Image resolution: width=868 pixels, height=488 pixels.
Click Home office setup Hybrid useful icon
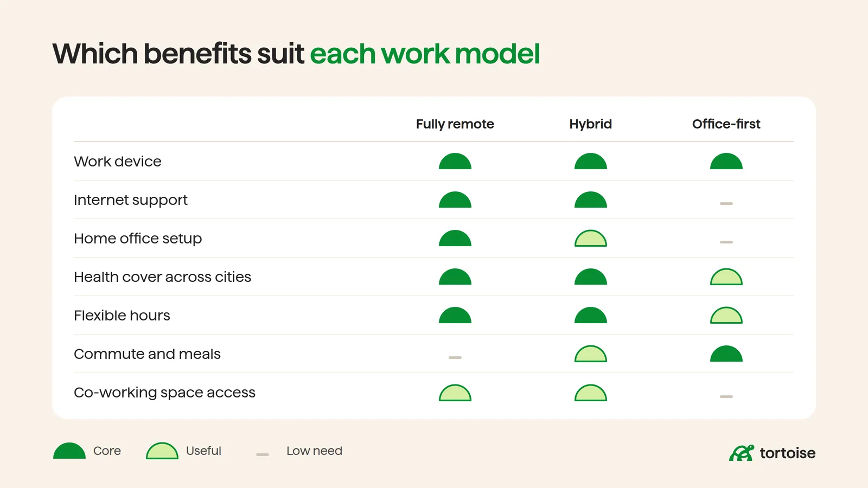coord(591,238)
